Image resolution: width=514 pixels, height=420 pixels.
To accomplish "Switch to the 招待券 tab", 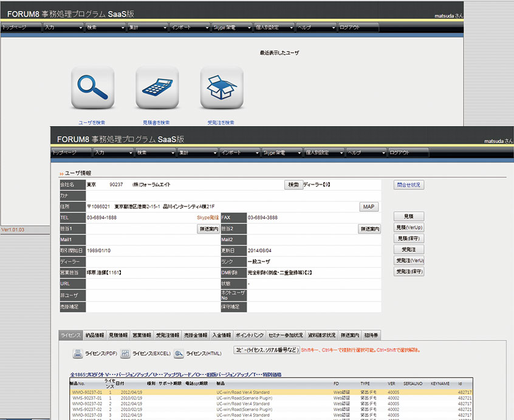I will (371, 335).
